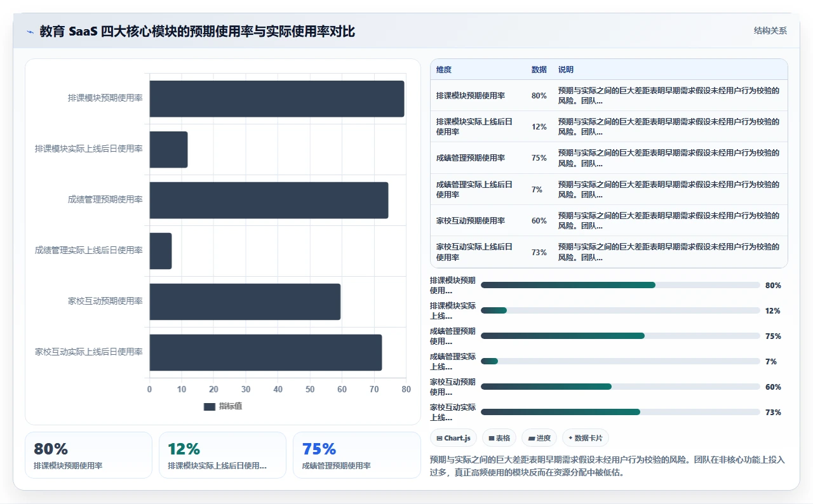Click the 结构关系 label in header

tap(770, 30)
